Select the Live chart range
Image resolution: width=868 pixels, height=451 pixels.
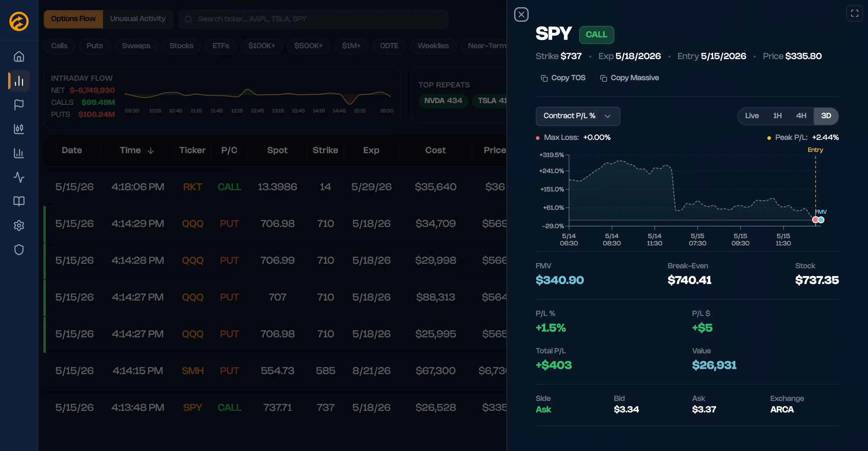752,116
